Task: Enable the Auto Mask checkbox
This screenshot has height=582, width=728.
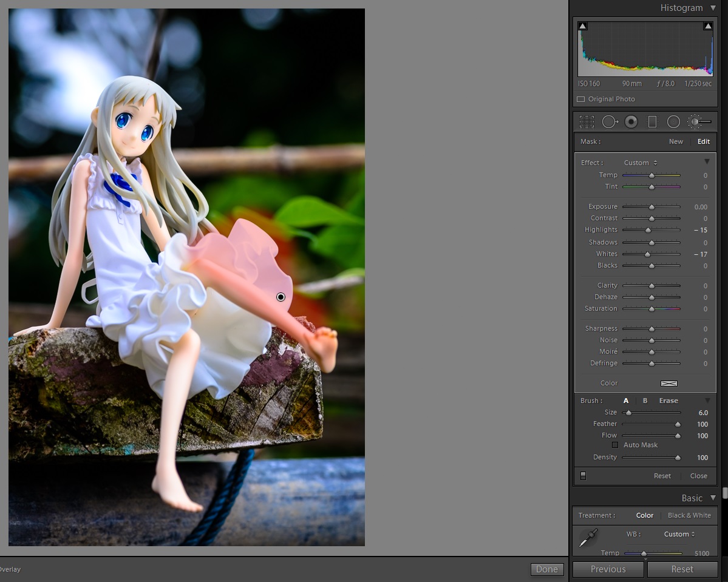Action: click(x=615, y=445)
